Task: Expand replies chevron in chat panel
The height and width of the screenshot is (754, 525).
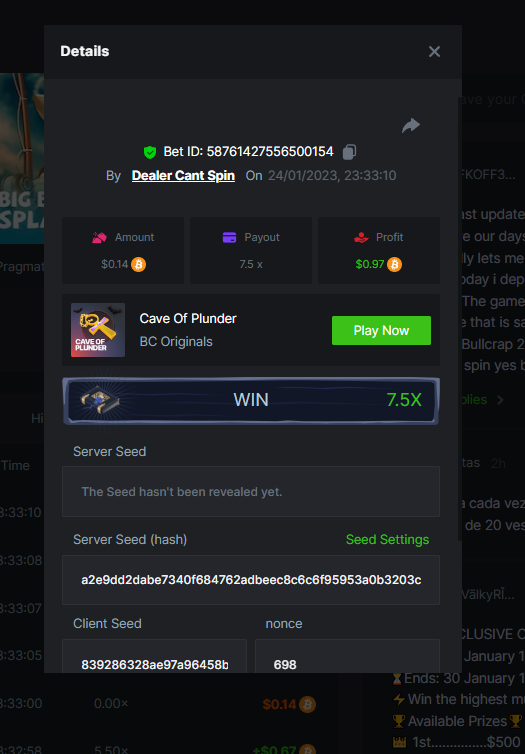Action: tap(500, 400)
